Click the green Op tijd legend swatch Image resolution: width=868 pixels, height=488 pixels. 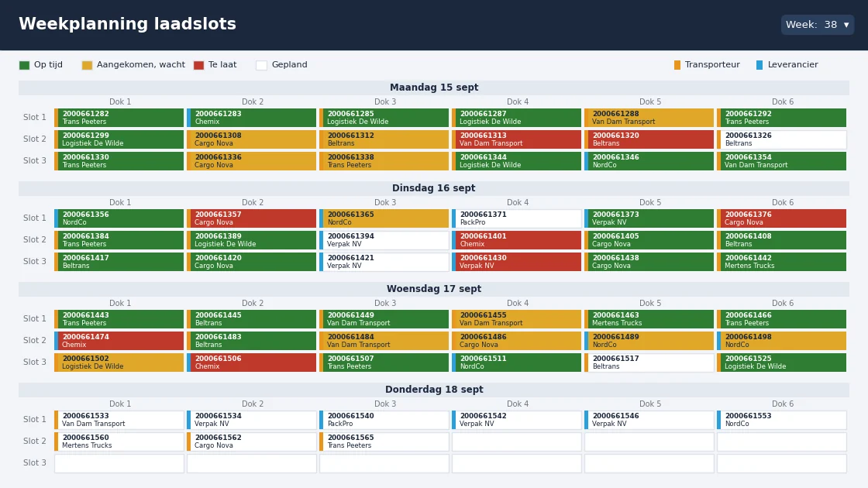click(x=24, y=65)
